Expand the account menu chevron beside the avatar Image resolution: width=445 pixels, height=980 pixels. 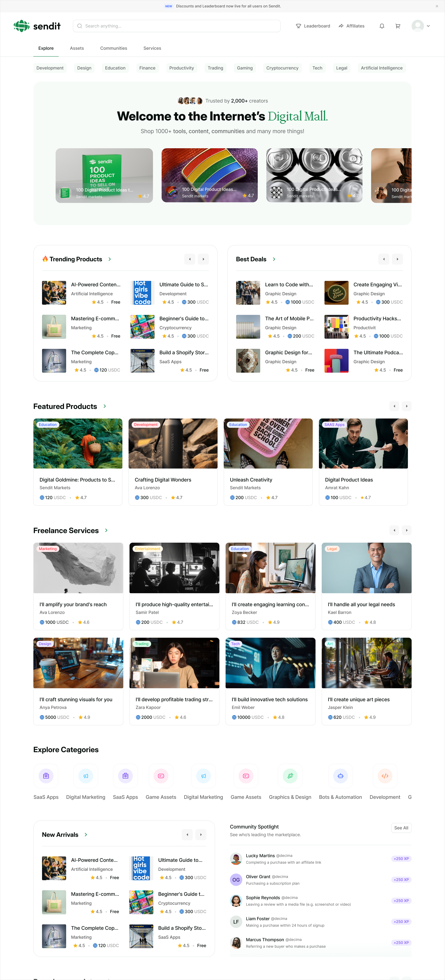coord(428,26)
